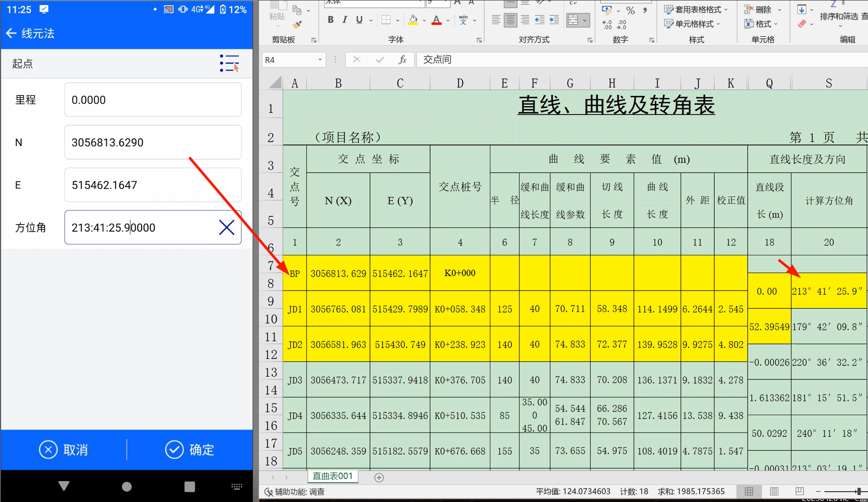Image resolution: width=868 pixels, height=502 pixels.
Task: Align text right in Excel ribbon
Action: point(525,20)
